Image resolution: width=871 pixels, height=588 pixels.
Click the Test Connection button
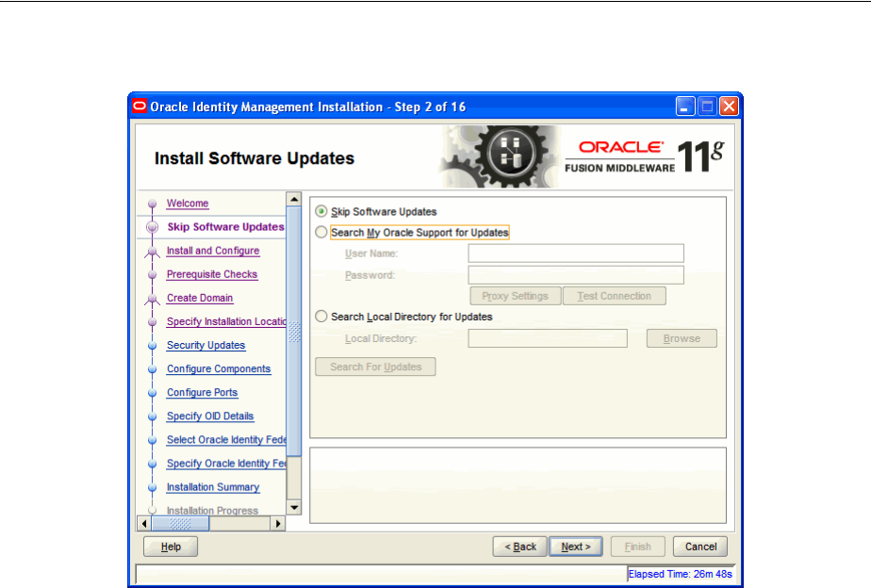pos(614,296)
